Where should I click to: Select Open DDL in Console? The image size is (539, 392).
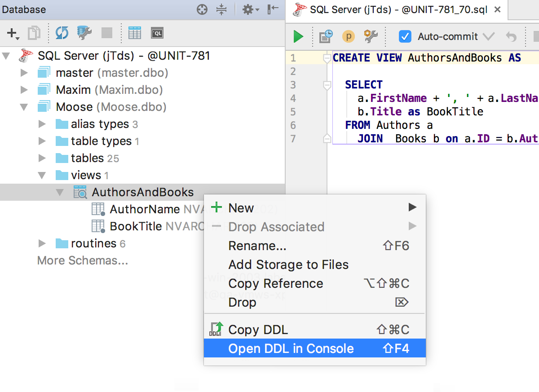[315, 348]
